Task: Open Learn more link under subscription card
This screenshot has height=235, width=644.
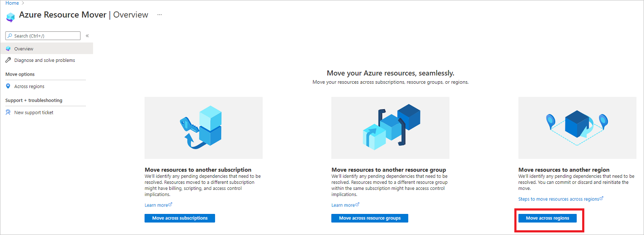Action: tap(156, 205)
